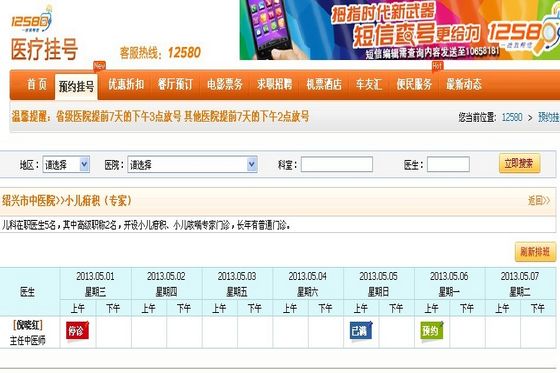Click the 绍兴市中医院>>小儿疳积（专家） heading text

[67, 201]
